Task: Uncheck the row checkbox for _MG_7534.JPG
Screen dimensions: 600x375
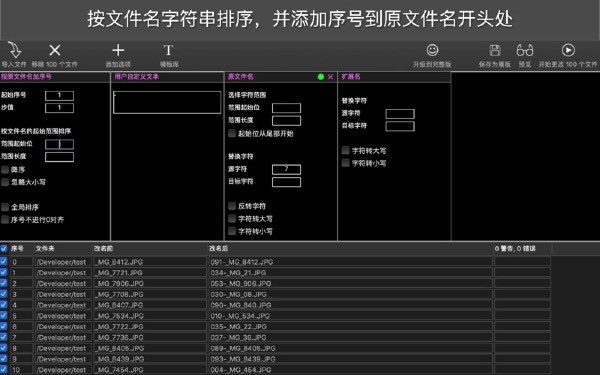Action: coord(4,316)
